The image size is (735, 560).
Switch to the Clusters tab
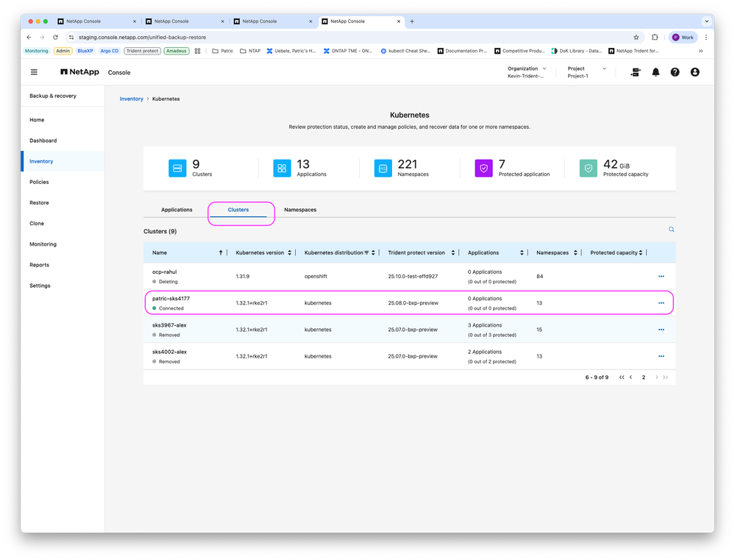238,210
